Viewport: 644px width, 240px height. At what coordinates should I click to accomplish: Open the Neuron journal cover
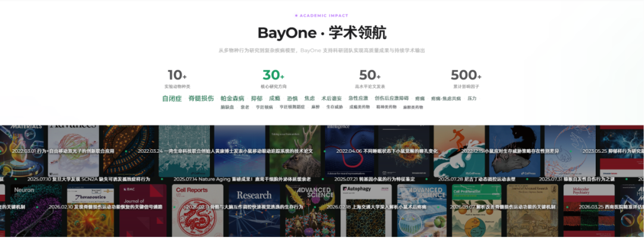point(35,210)
